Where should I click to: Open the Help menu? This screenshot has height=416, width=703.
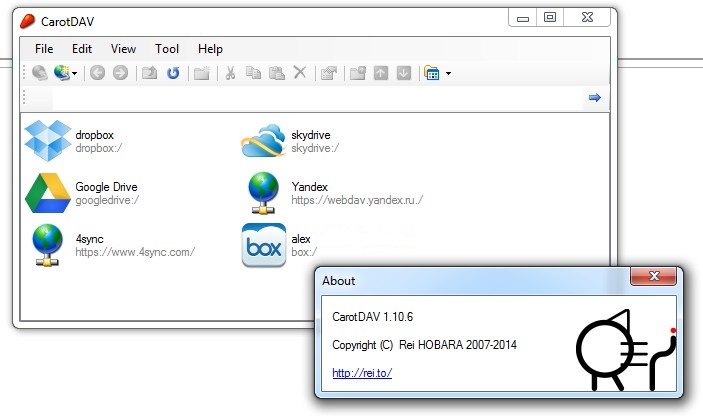click(x=210, y=49)
